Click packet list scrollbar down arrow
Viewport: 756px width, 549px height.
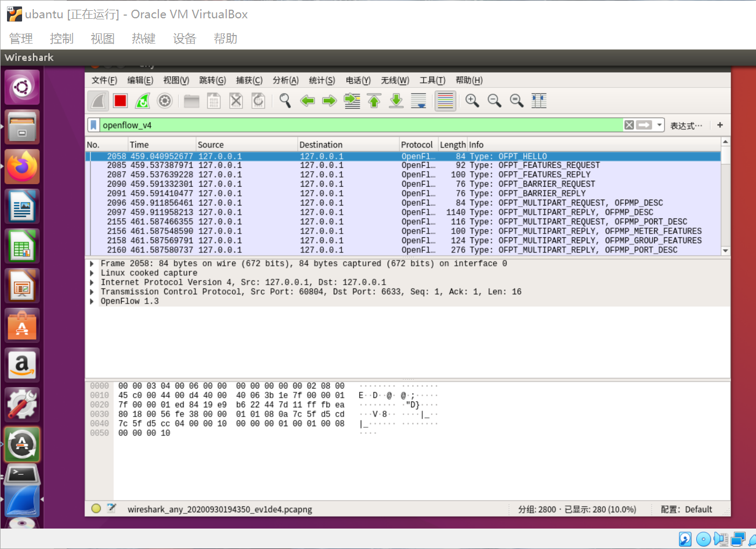(725, 251)
